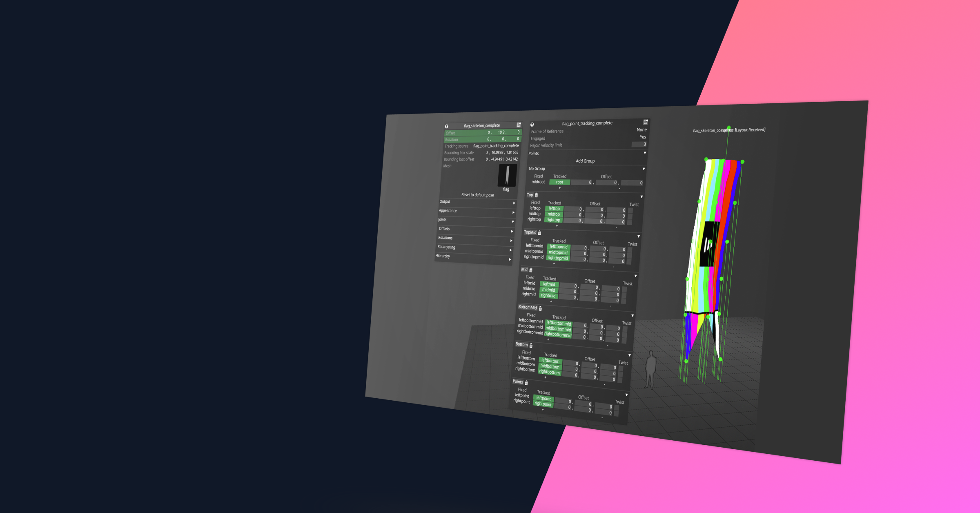Viewport: 980px width, 513px height.
Task: Add a point with plus under Bottom group
Action: tap(545, 377)
